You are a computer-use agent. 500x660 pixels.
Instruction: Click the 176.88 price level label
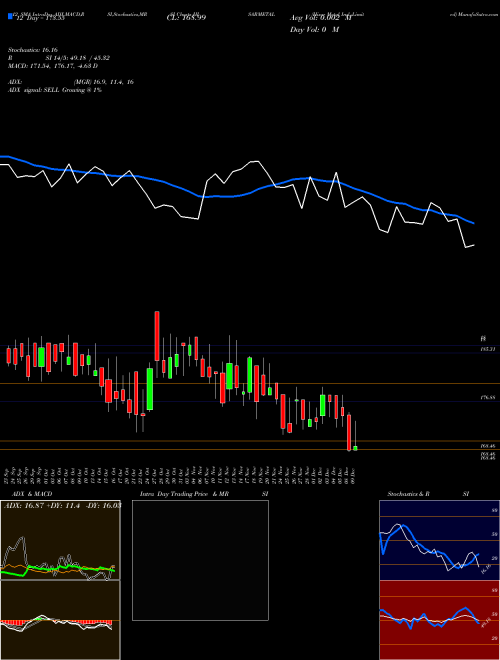point(489,397)
